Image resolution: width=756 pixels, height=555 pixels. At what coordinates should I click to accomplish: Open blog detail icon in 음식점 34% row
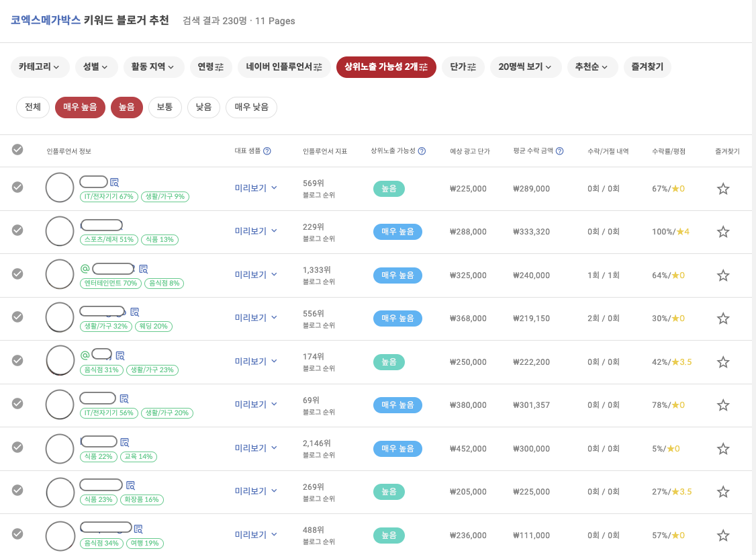138,529
